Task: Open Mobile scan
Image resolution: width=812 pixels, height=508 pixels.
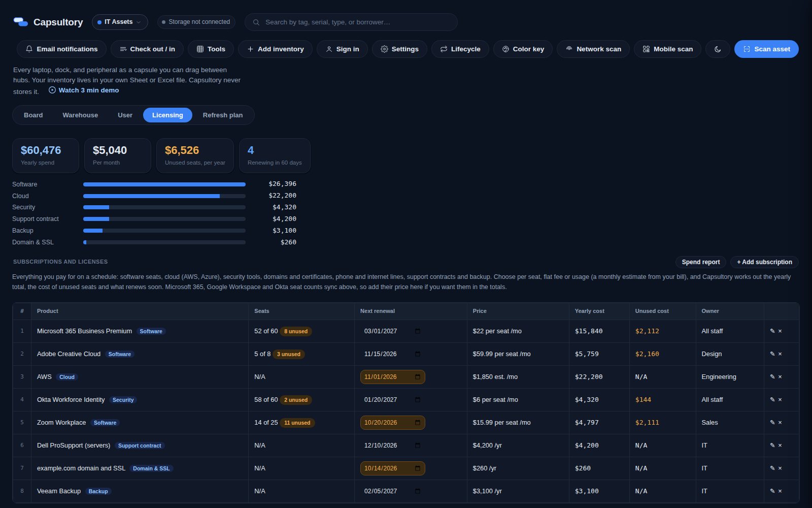Action: click(x=667, y=49)
